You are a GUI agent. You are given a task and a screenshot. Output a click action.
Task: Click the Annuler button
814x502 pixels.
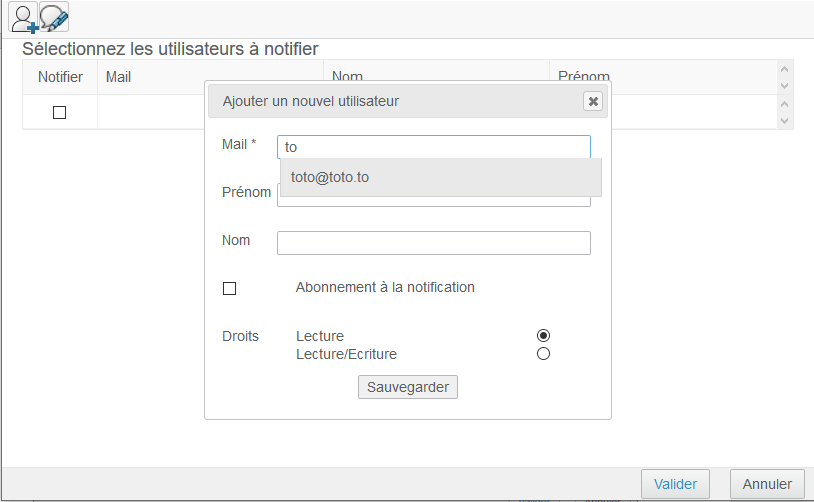(767, 484)
